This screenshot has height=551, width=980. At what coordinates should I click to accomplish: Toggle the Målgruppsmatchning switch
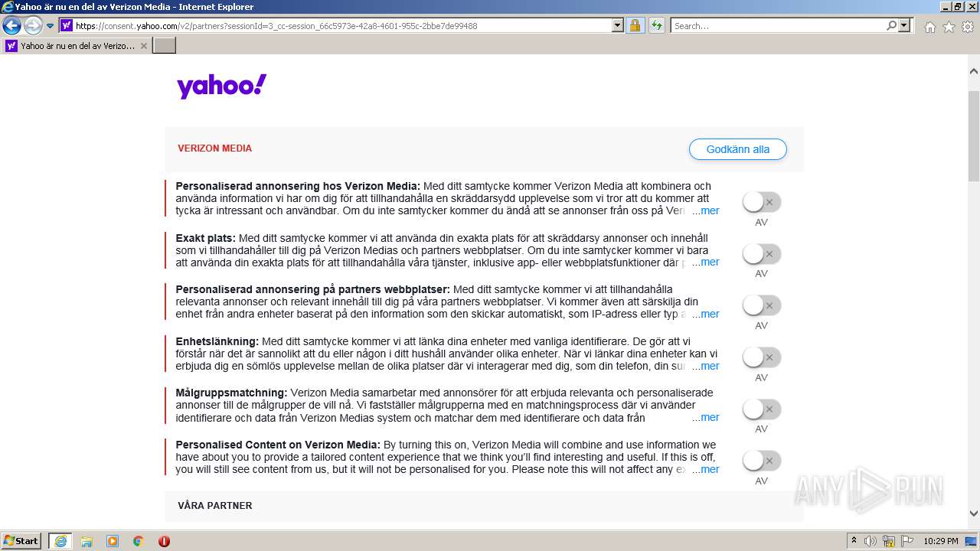coord(761,409)
